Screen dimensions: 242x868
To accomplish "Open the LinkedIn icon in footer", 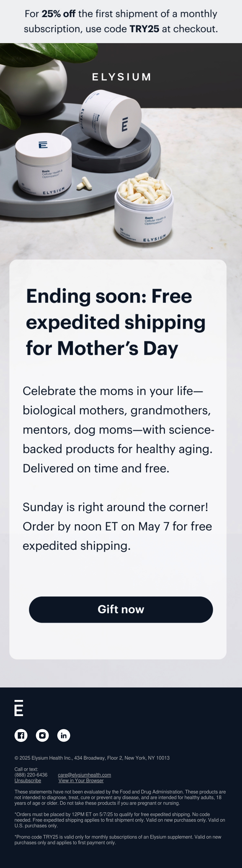I will pyautogui.click(x=64, y=735).
